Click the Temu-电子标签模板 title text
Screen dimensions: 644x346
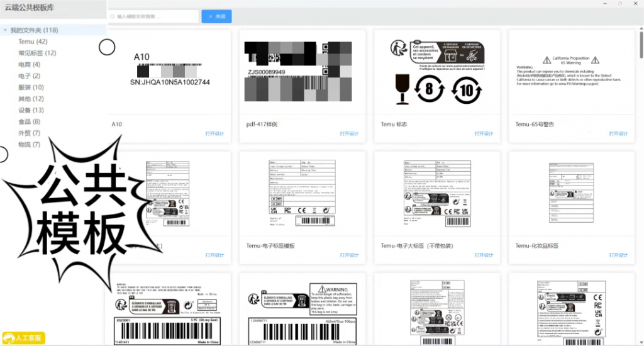point(270,246)
